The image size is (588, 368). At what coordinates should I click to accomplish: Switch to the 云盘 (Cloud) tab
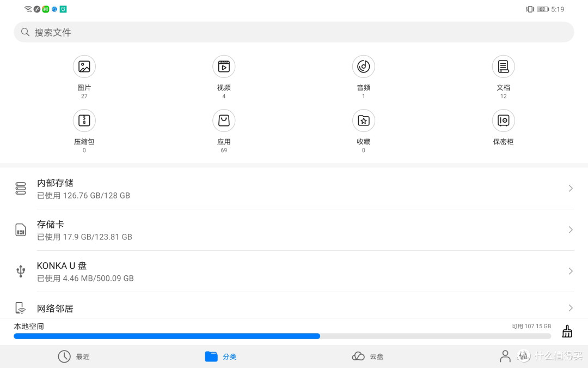click(368, 357)
